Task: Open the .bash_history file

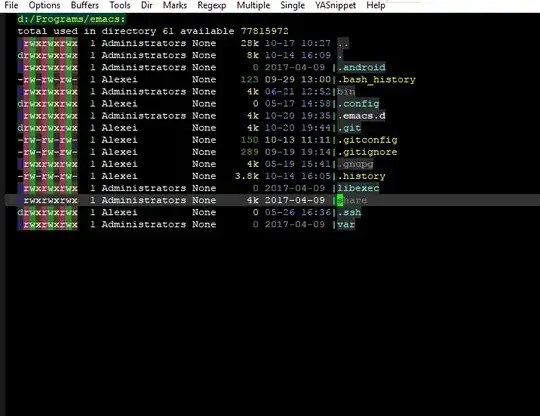Action: [x=376, y=80]
